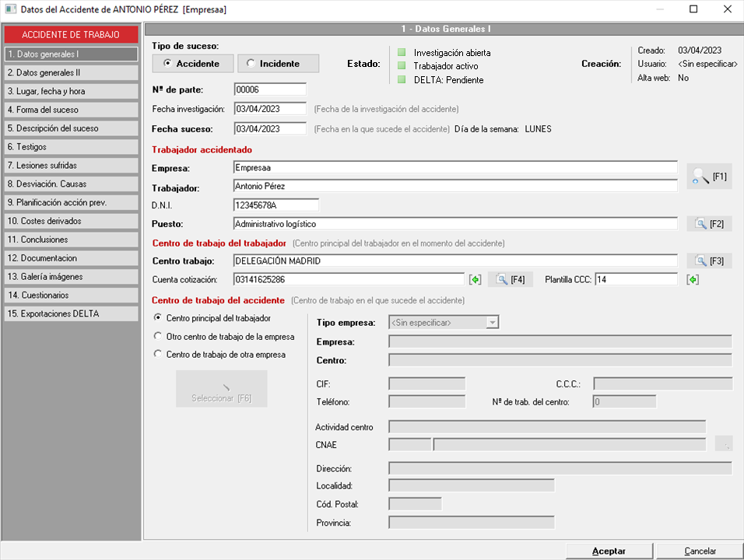The width and height of the screenshot is (744, 560).
Task: Go to 7. Lesiones sufridas section
Action: [x=71, y=166]
